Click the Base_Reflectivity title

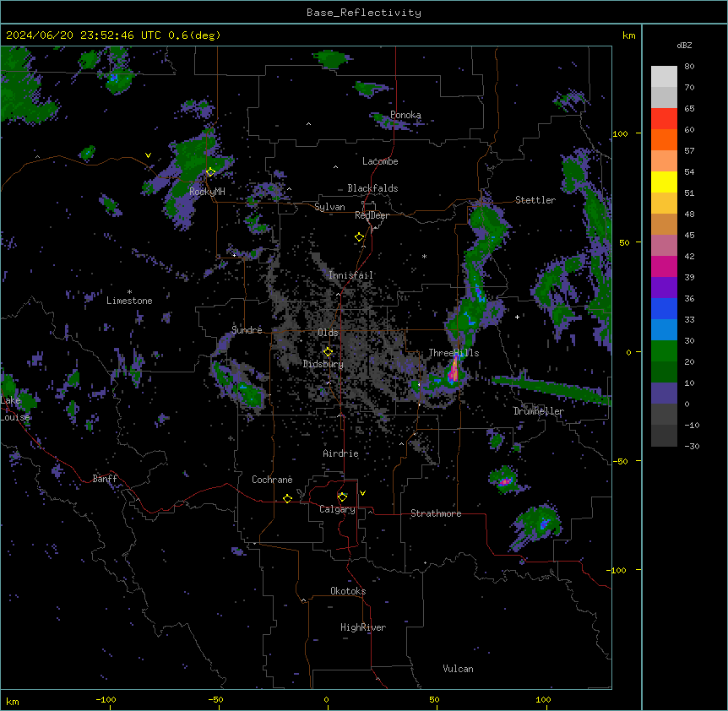pyautogui.click(x=364, y=13)
